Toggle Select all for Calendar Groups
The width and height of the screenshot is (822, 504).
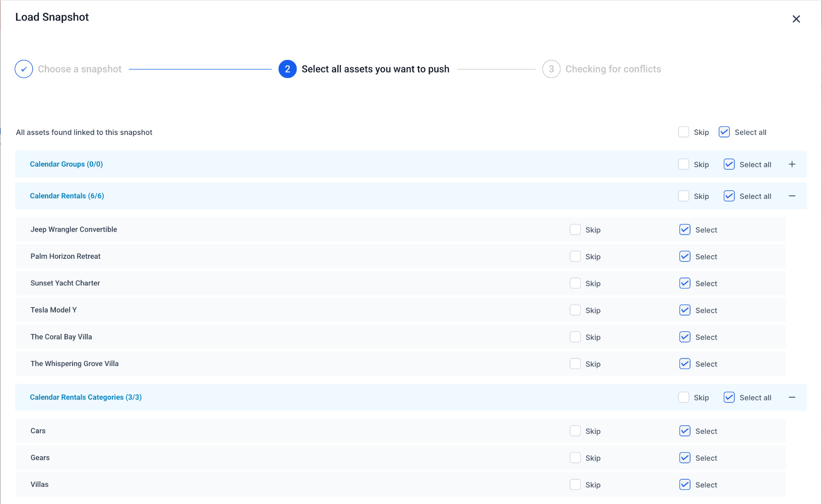[729, 164]
